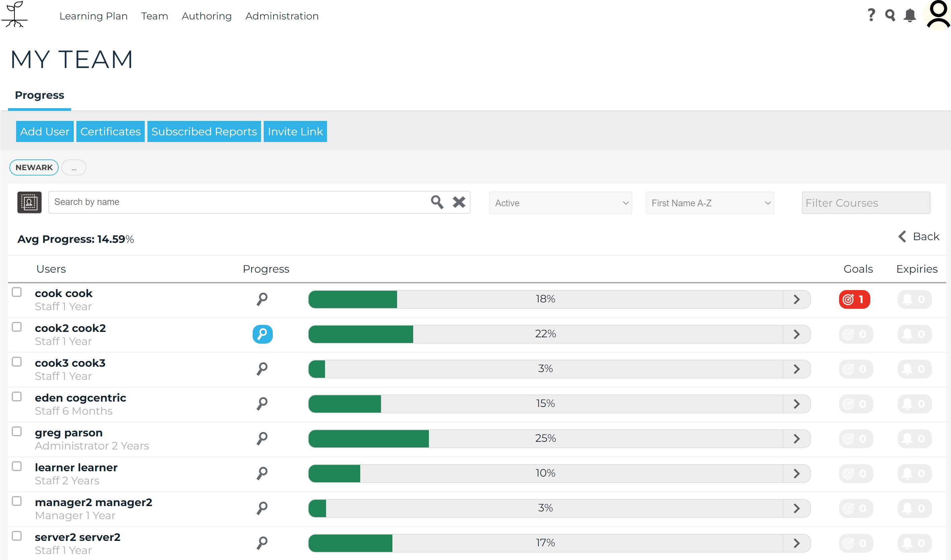The image size is (951, 560).
Task: Enable the checkbox for eden cogcentric
Action: pos(17,396)
